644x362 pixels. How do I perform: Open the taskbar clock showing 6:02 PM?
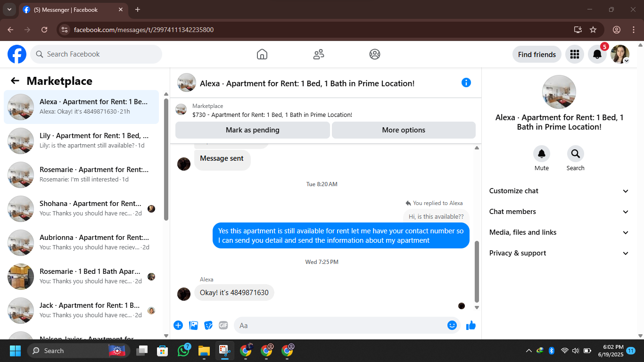tap(611, 351)
